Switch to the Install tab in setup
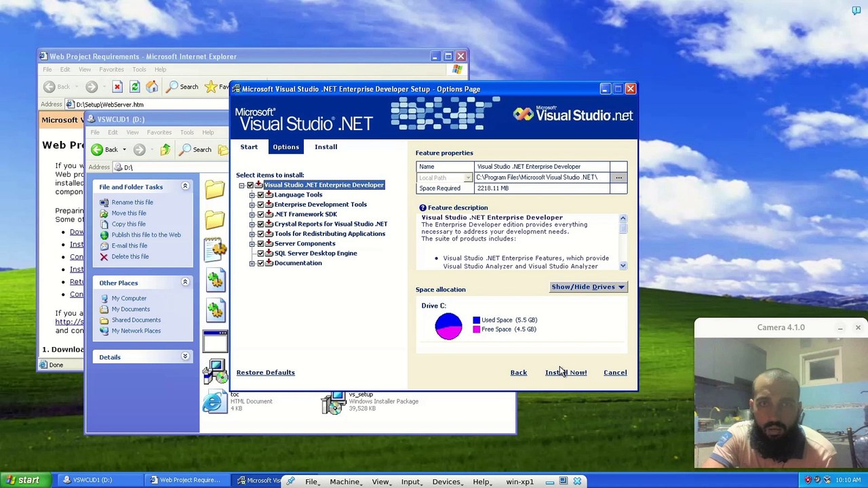Image resolution: width=868 pixels, height=488 pixels. [x=325, y=147]
